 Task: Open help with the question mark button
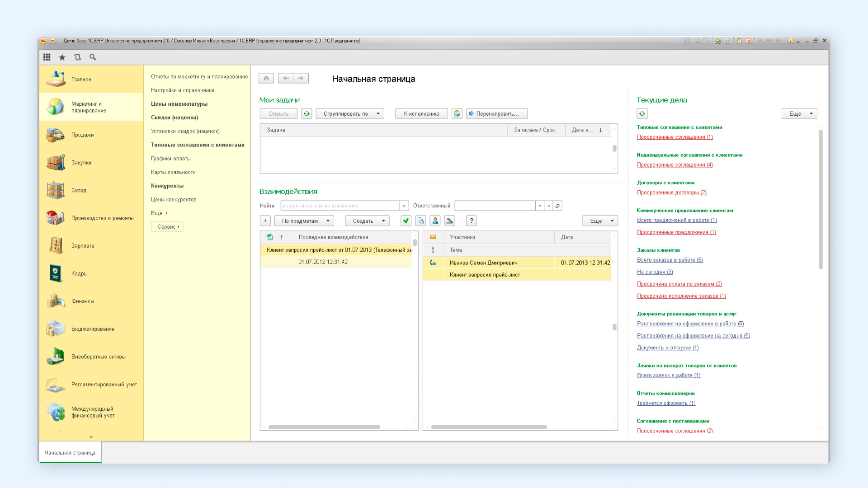click(x=472, y=221)
